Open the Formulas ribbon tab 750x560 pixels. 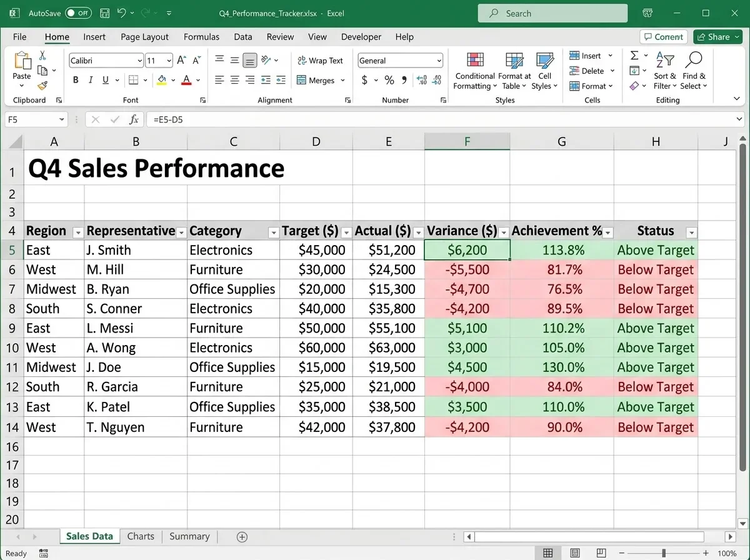(201, 37)
